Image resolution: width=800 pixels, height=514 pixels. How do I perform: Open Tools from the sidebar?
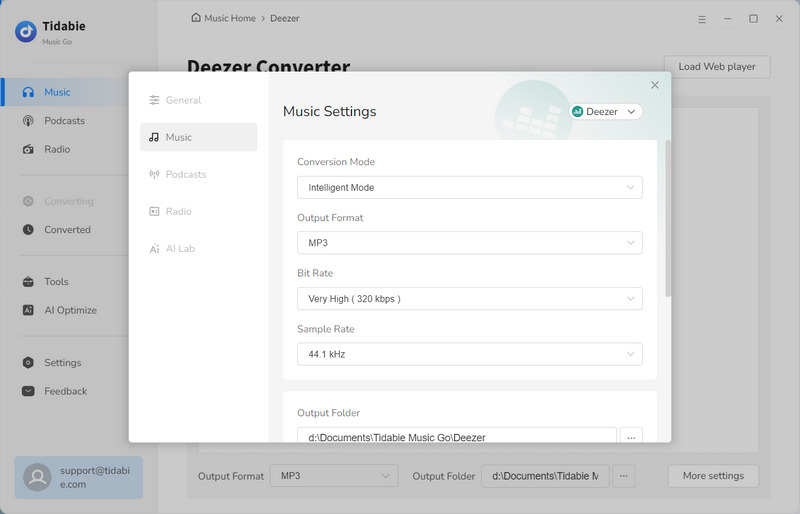pyautogui.click(x=65, y=282)
